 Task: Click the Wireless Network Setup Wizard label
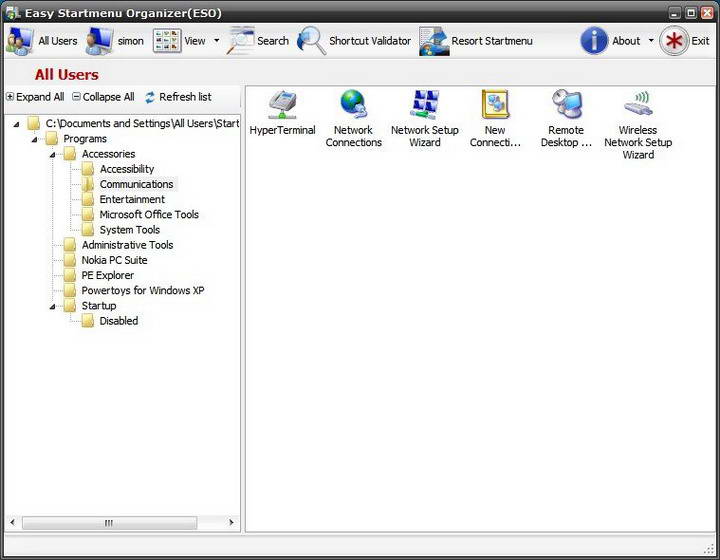638,142
